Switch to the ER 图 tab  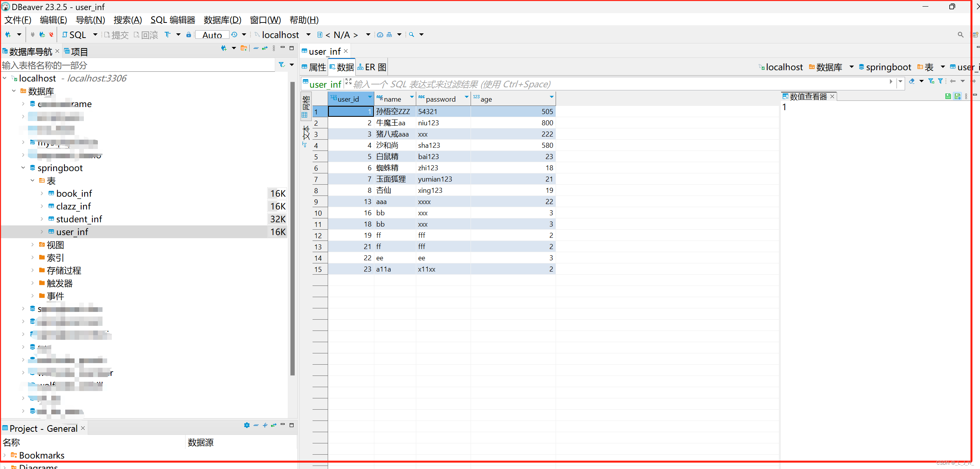click(372, 67)
